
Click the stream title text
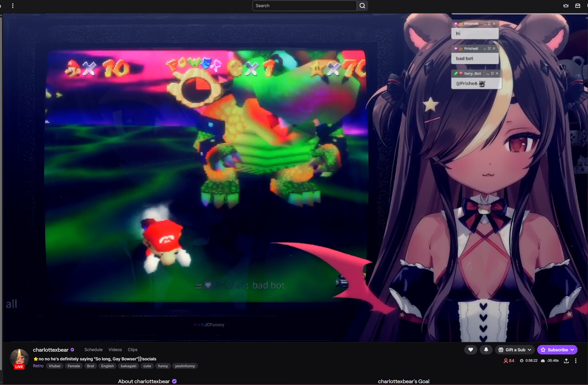[x=95, y=359]
